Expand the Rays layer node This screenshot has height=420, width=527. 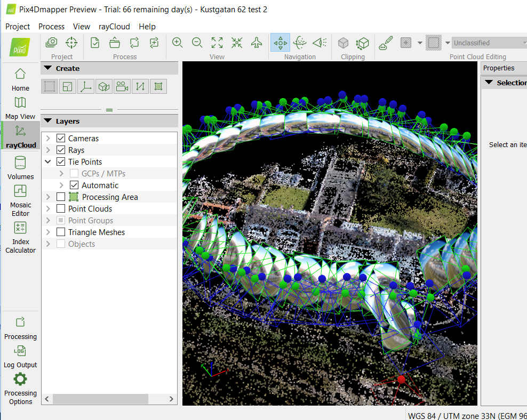pyautogui.click(x=48, y=150)
